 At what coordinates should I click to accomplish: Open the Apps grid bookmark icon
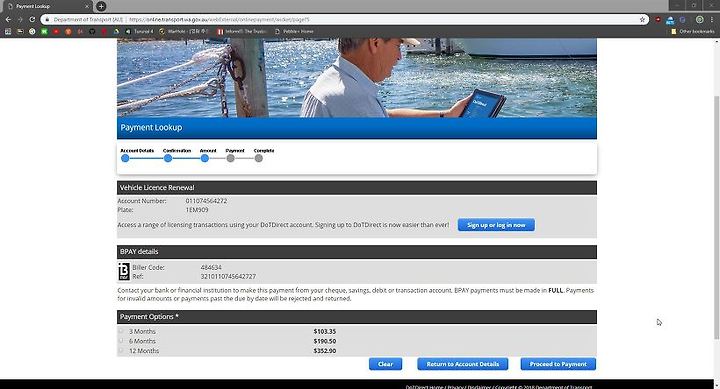click(x=8, y=32)
